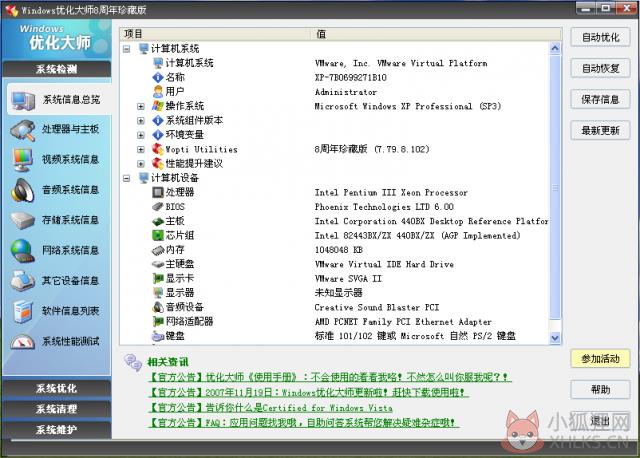
Task: Click the 项目 column header
Action: 216,34
